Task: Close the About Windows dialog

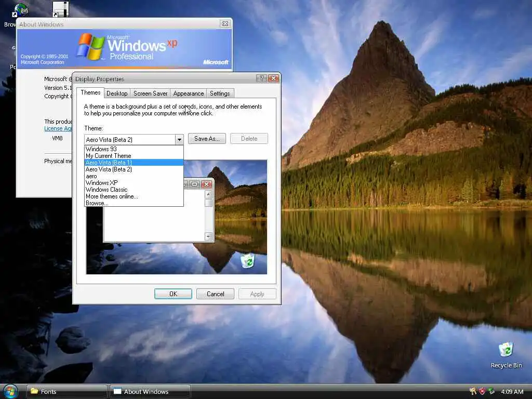Action: coord(225,24)
